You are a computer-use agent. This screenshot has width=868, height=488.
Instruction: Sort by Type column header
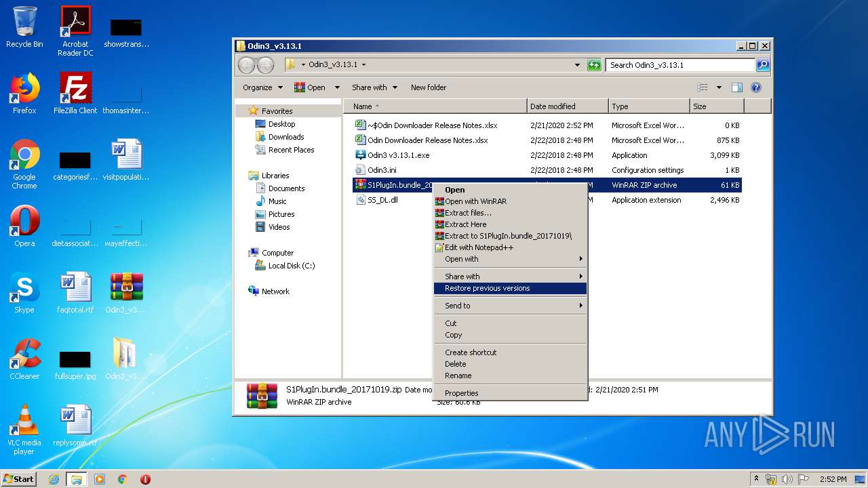pos(649,106)
